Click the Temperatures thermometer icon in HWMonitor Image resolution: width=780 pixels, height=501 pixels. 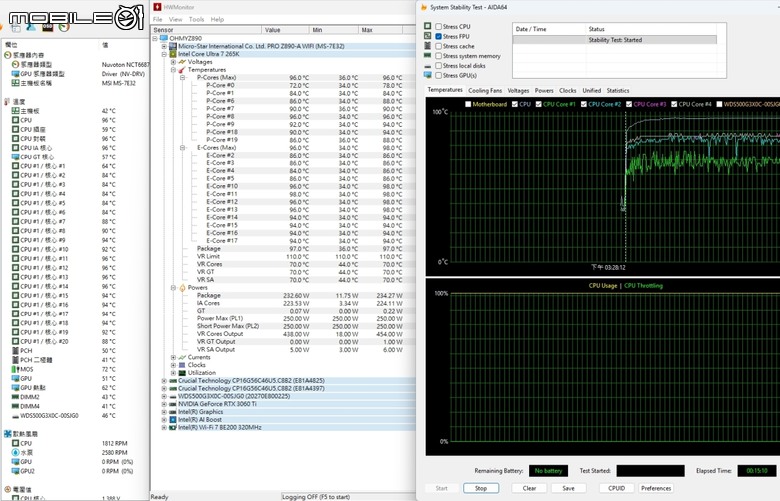point(182,70)
